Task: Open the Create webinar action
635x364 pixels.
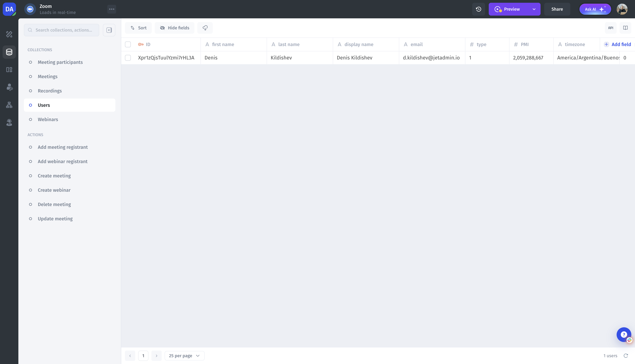Action: coord(54,190)
